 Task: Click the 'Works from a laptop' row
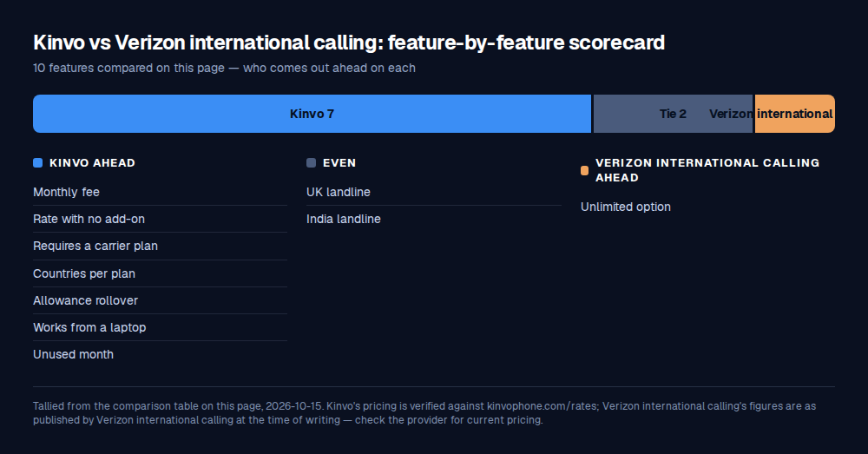(160, 328)
